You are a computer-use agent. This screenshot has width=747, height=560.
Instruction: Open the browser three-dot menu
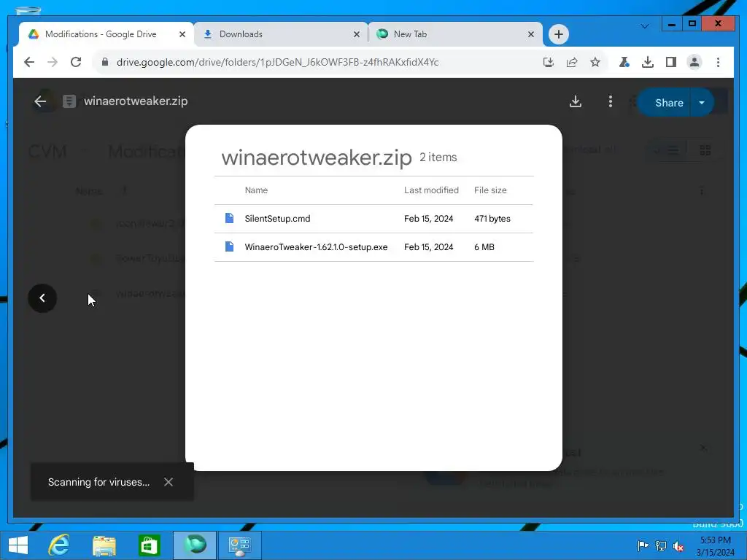[x=718, y=62]
